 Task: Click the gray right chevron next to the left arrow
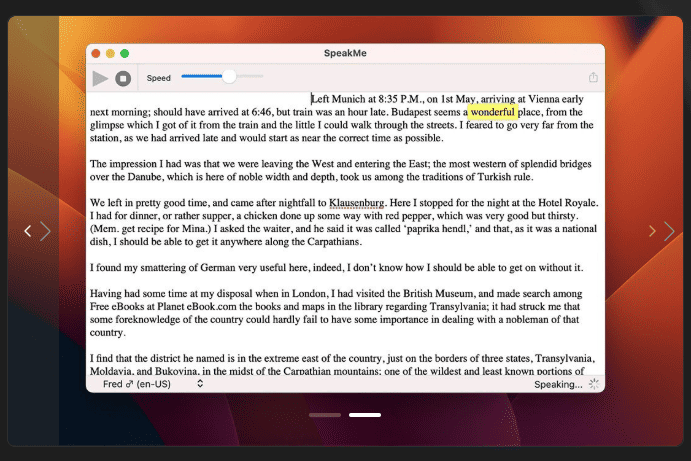pyautogui.click(x=45, y=231)
